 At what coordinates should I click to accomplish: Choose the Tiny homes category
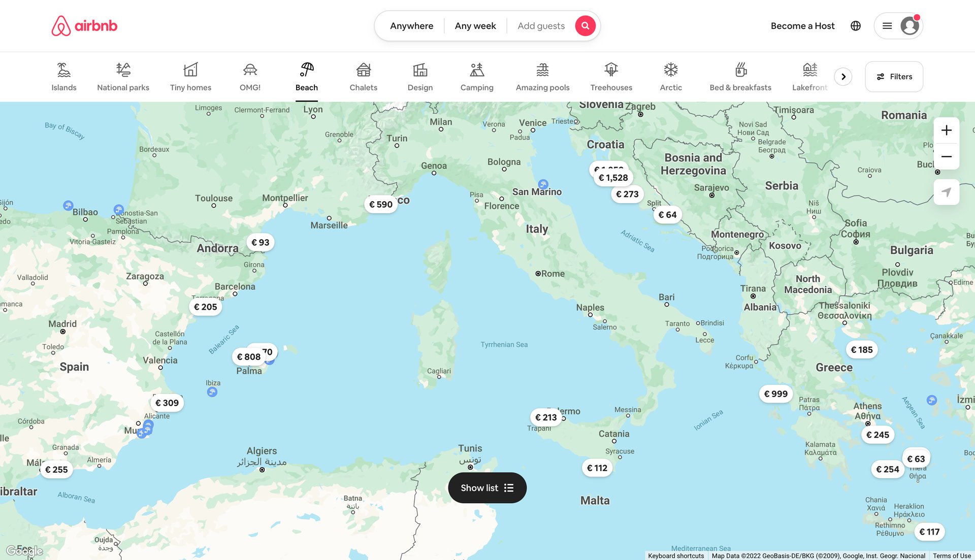pyautogui.click(x=190, y=76)
